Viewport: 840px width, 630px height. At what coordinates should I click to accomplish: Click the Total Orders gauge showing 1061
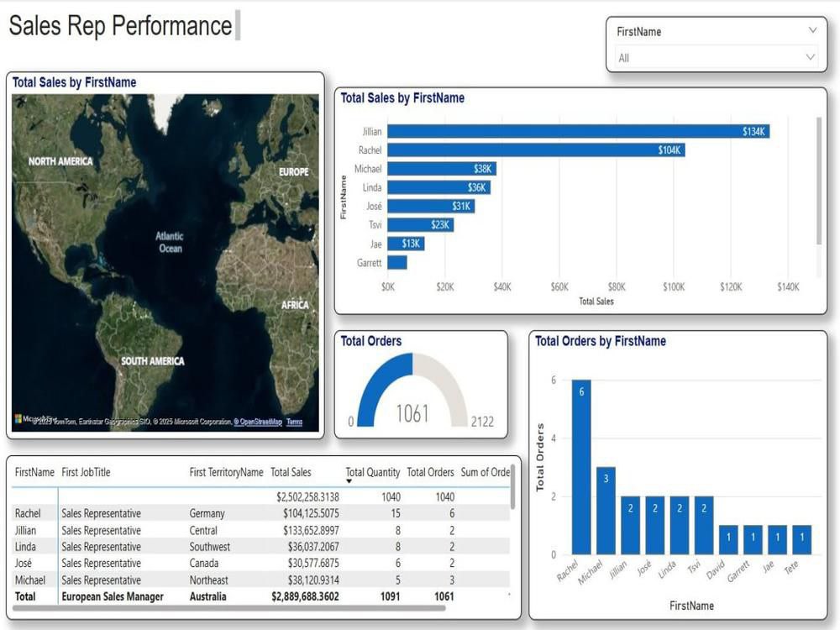coord(412,390)
